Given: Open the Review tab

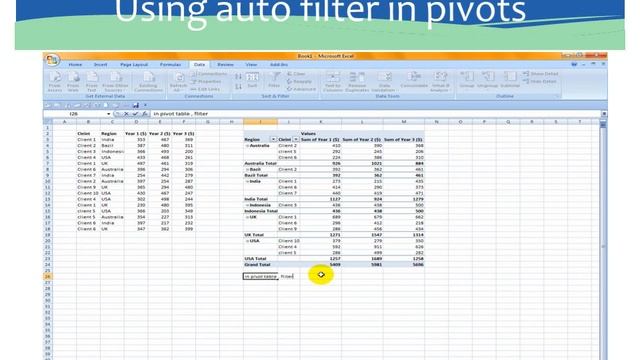Looking at the screenshot, I should point(225,64).
